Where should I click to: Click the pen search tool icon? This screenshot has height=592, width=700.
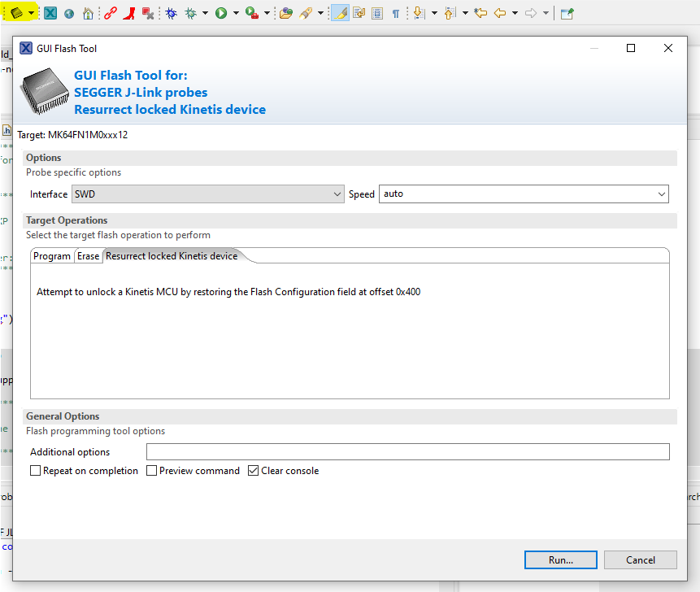point(306,13)
